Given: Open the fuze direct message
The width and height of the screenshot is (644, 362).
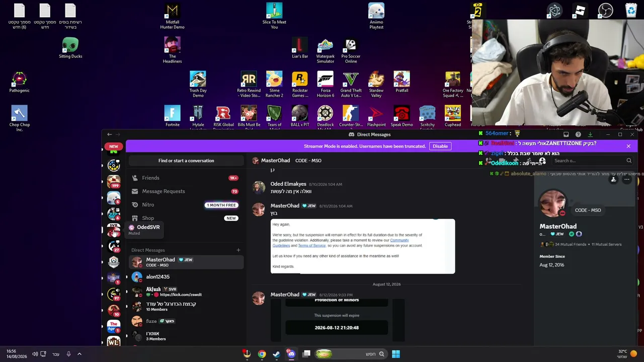Looking at the screenshot, I should point(186,321).
